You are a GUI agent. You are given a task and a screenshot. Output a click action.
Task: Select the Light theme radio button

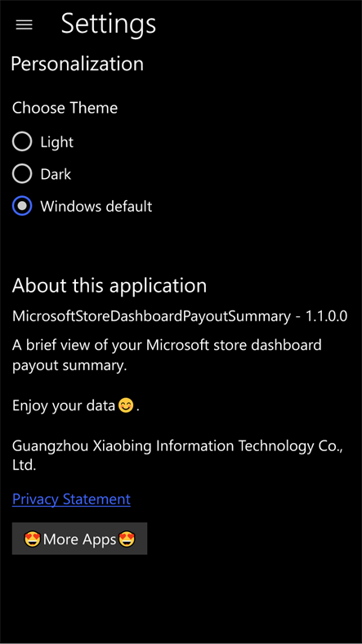[x=22, y=141]
